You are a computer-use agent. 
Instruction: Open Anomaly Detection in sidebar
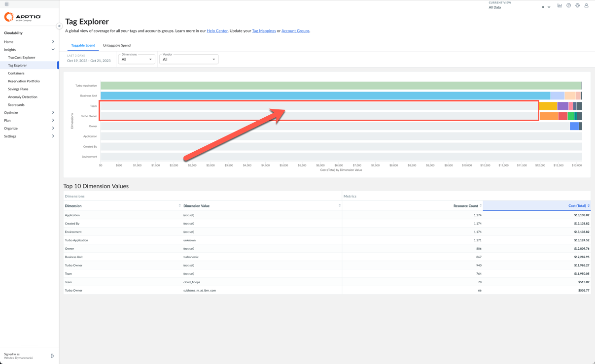(23, 97)
